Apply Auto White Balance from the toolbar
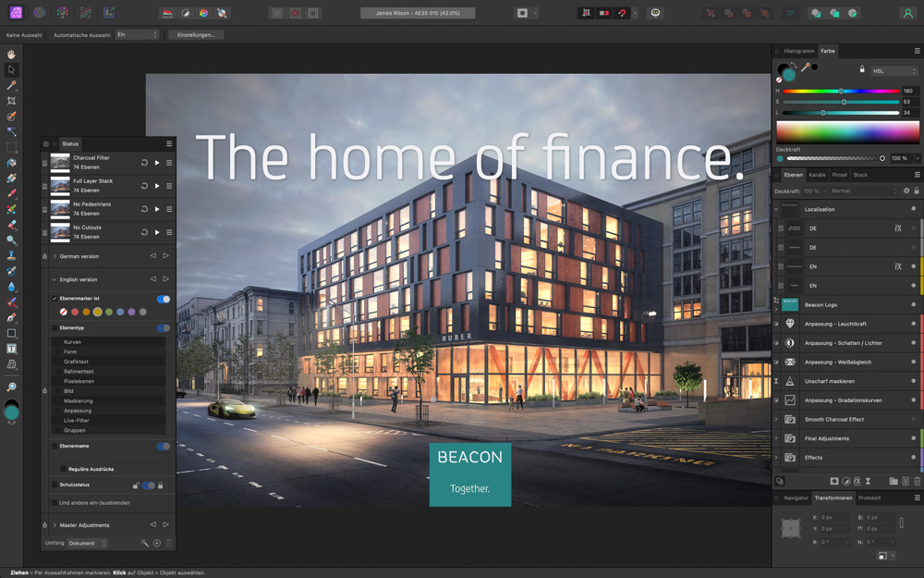Screen dimensions: 924x578 222,13
